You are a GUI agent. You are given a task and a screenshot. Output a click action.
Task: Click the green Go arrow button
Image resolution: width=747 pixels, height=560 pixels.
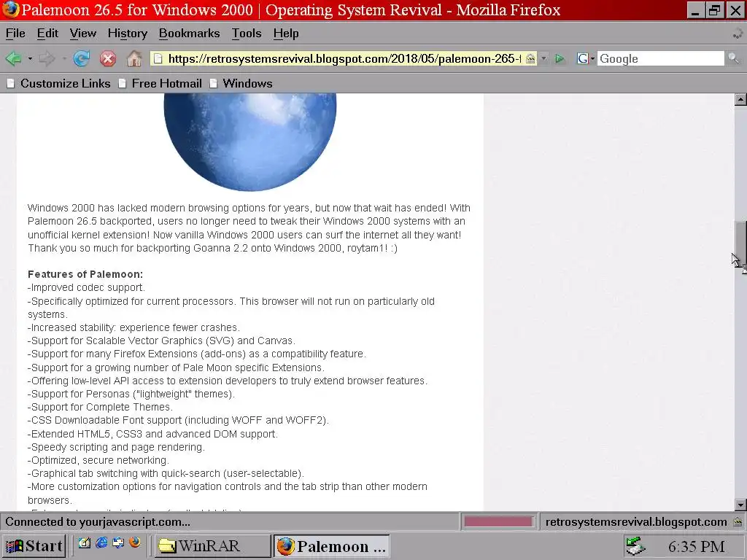pos(560,58)
